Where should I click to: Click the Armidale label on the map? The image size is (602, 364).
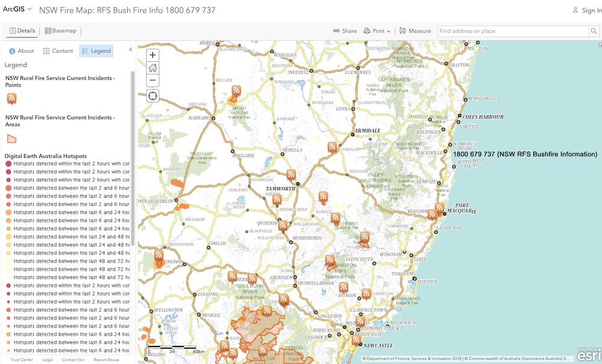pos(367,131)
